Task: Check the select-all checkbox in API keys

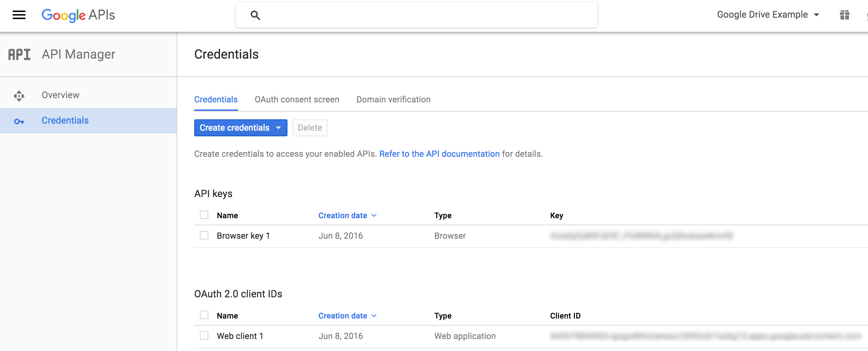Action: pyautogui.click(x=204, y=214)
